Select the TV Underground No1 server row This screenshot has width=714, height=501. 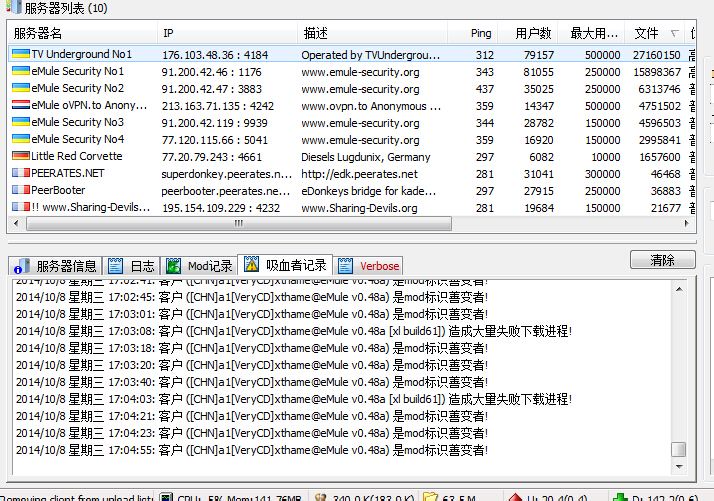pyautogui.click(x=351, y=54)
